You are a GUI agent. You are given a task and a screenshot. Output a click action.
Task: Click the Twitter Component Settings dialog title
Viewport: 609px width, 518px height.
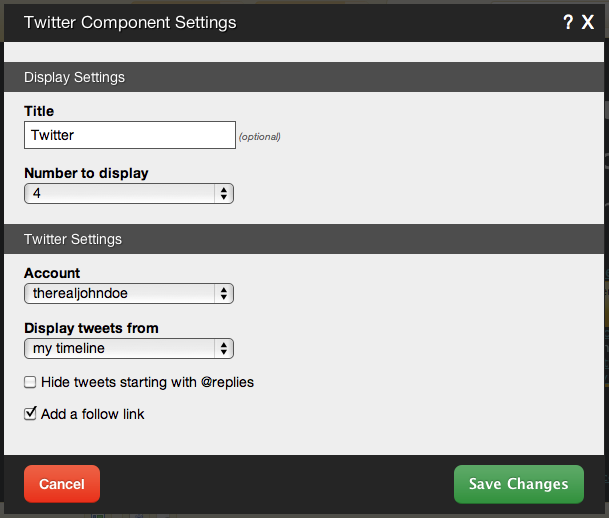click(130, 21)
